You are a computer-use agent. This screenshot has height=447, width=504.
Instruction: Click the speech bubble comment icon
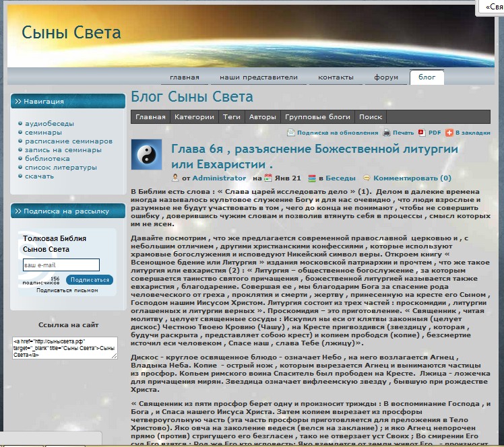[x=367, y=178]
